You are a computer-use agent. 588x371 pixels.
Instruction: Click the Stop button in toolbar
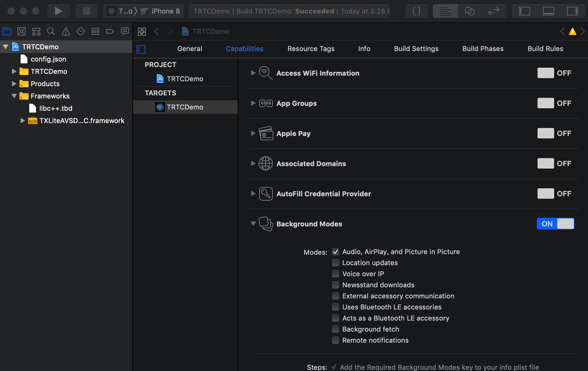pyautogui.click(x=86, y=11)
